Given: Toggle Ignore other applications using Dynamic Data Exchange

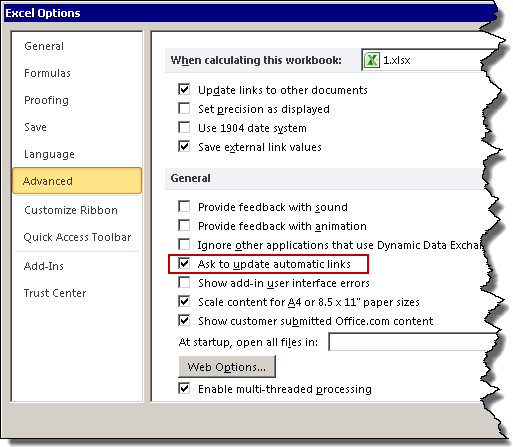Looking at the screenshot, I should tap(184, 244).
